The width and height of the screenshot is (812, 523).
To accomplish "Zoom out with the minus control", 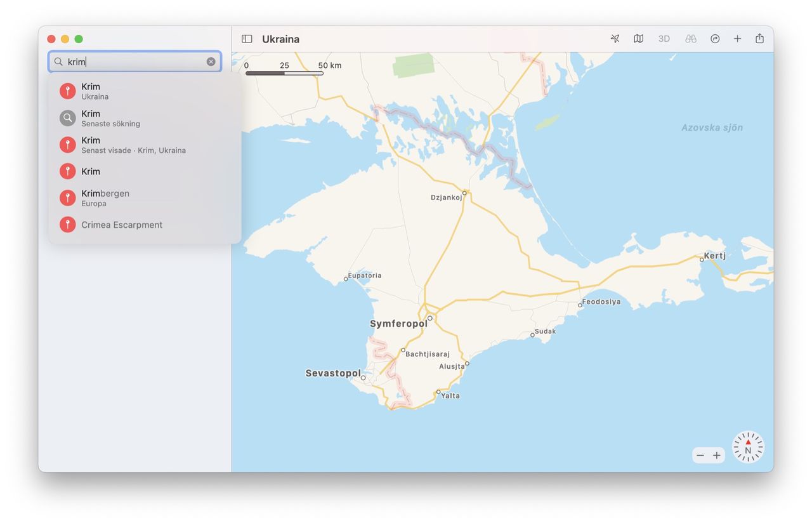I will pyautogui.click(x=700, y=455).
